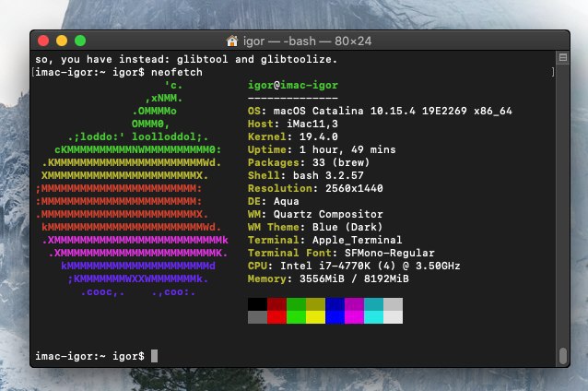588x391 pixels.
Task: Click the bottom prompt 'imac-igor:~ igor$'
Action: pyautogui.click(x=89, y=356)
